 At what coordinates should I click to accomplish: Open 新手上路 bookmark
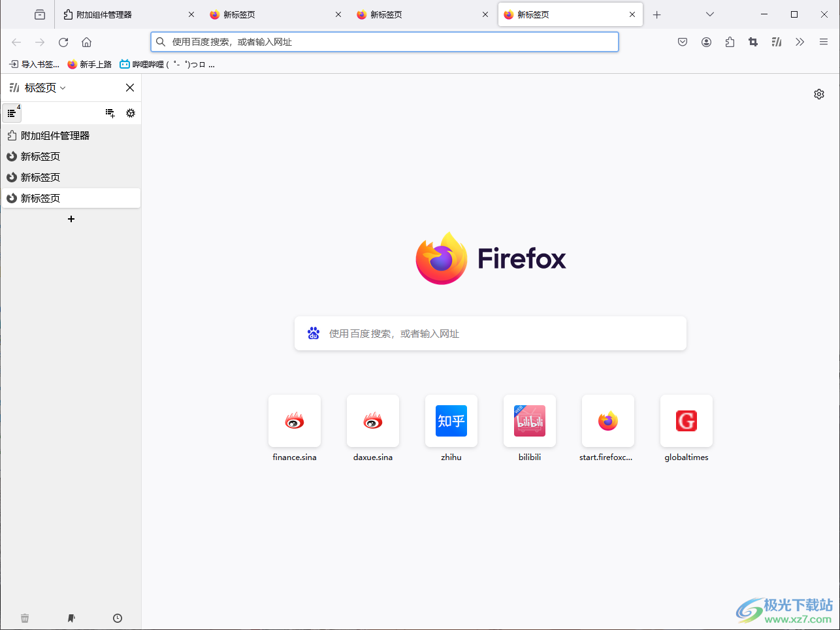pyautogui.click(x=89, y=64)
